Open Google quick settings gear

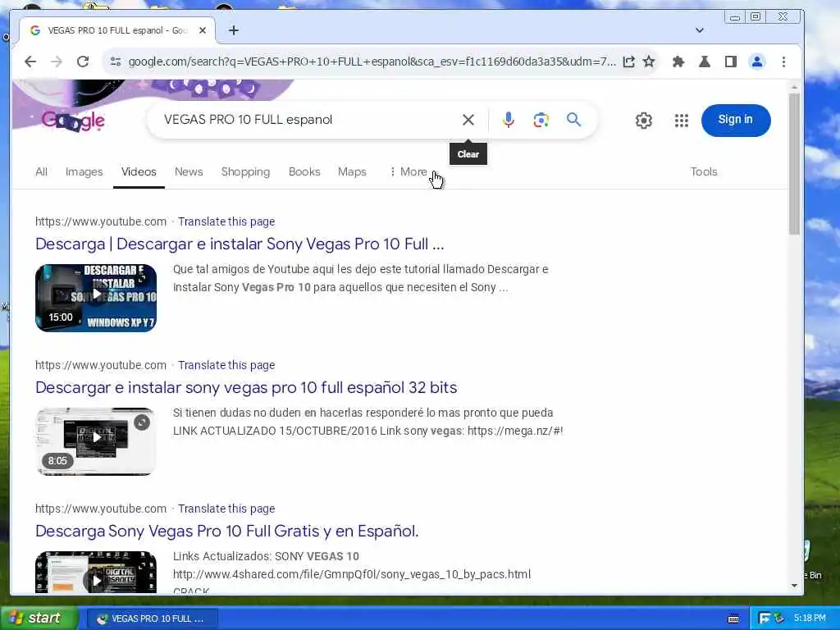click(x=644, y=121)
